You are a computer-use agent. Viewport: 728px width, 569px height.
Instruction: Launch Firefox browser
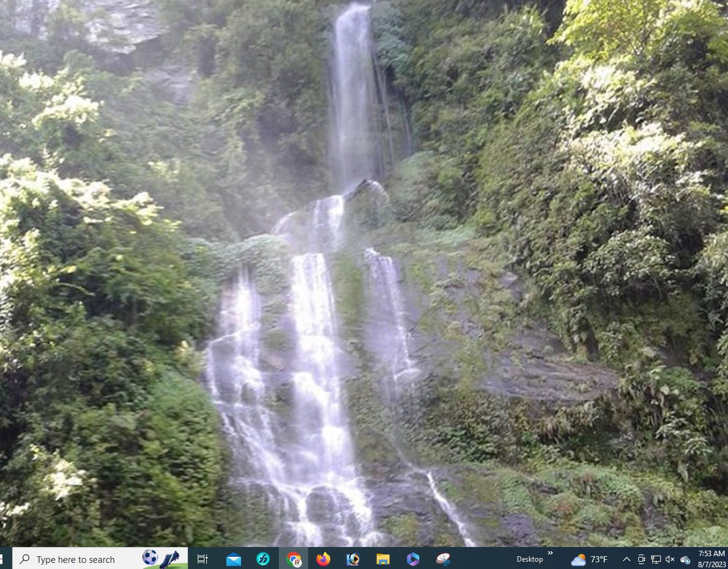point(323,559)
